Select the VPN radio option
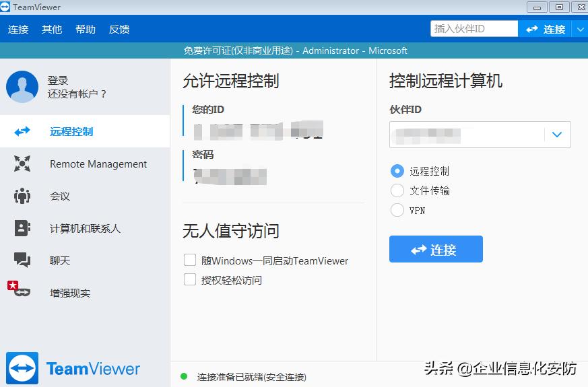This screenshot has width=588, height=387. [x=397, y=210]
